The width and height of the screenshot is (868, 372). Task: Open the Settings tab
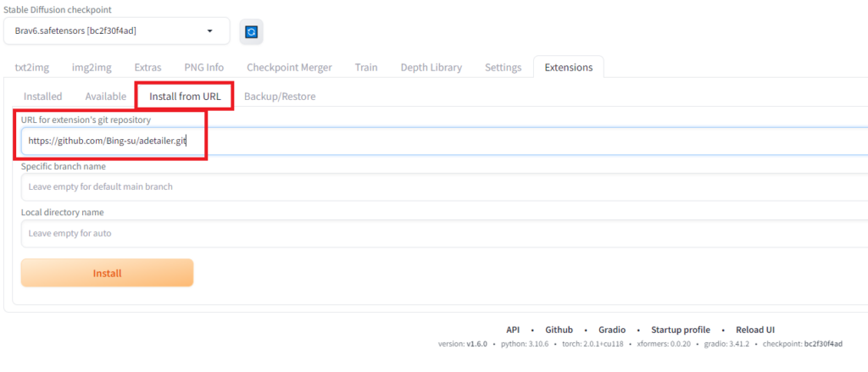pos(504,68)
